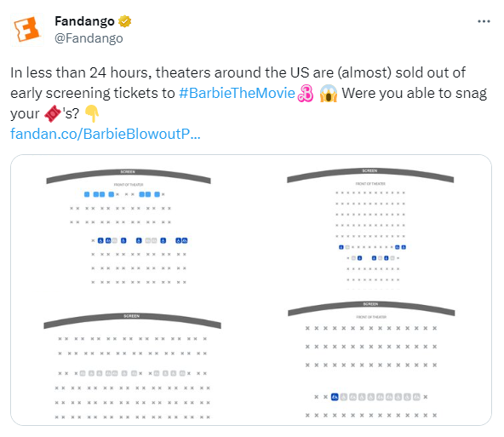
Task: Click the SCREEN bar of top-right chart
Action: coord(370,175)
